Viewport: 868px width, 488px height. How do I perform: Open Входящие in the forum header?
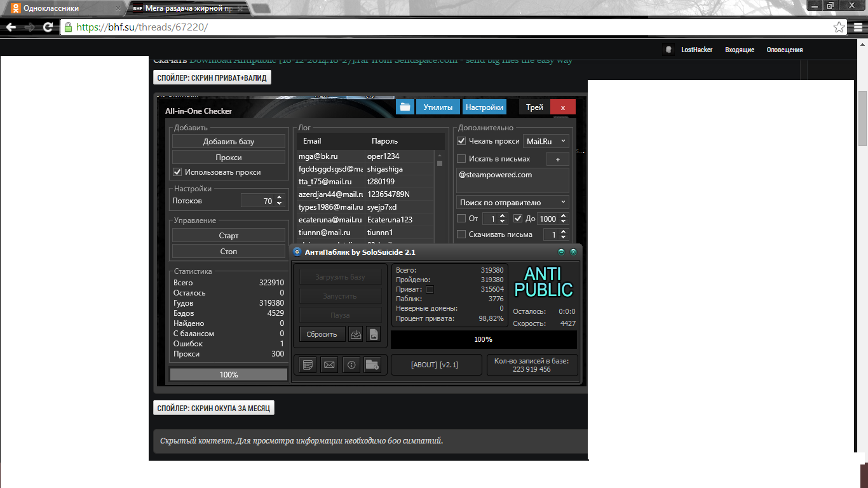[740, 50]
